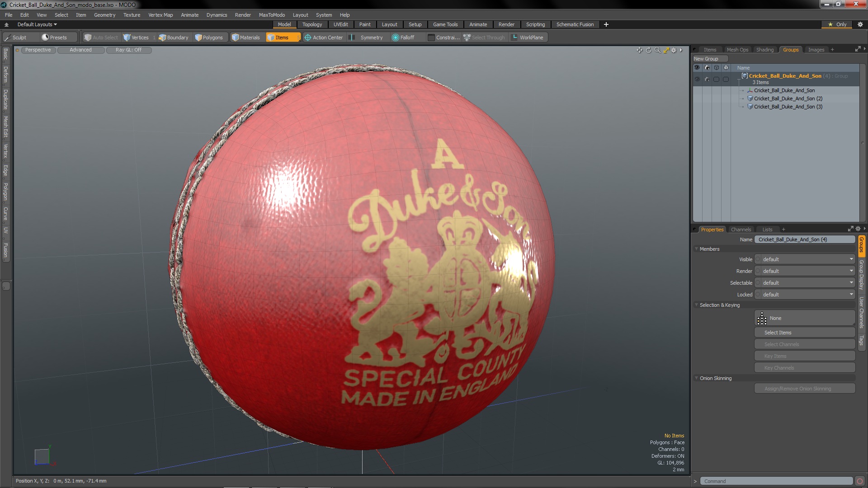Toggle group visibility eye for Cricket_Ball_Duke_And_Son

697,79
